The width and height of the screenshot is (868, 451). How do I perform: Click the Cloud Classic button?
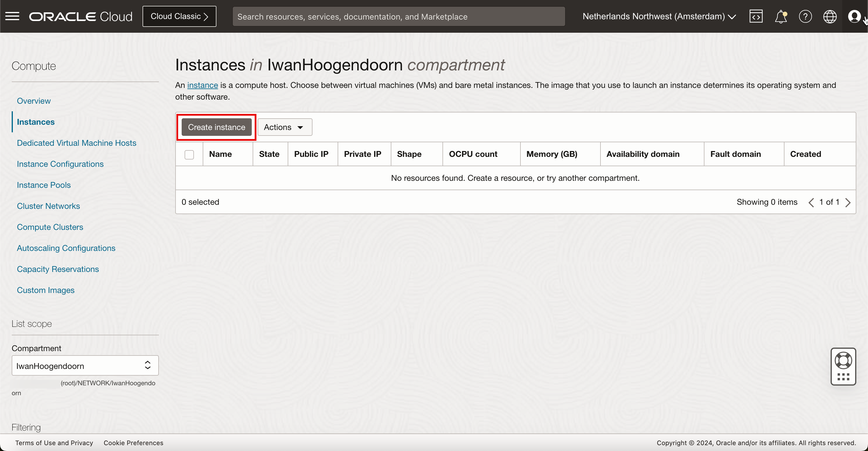pos(179,16)
